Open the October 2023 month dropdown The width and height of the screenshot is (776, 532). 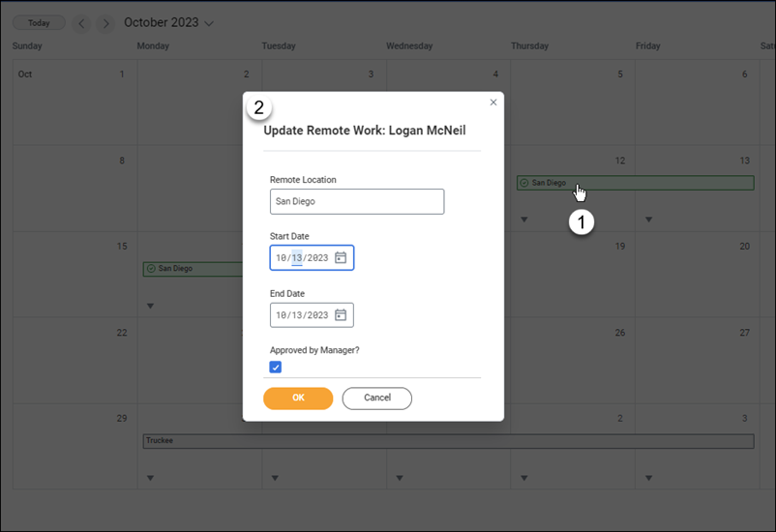(168, 23)
